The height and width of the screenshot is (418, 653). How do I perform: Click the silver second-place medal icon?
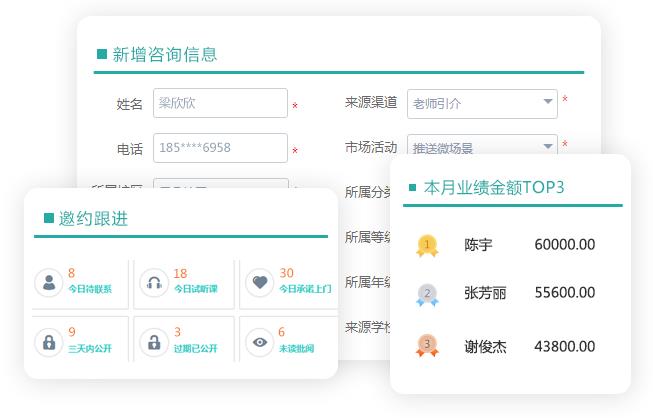428,295
